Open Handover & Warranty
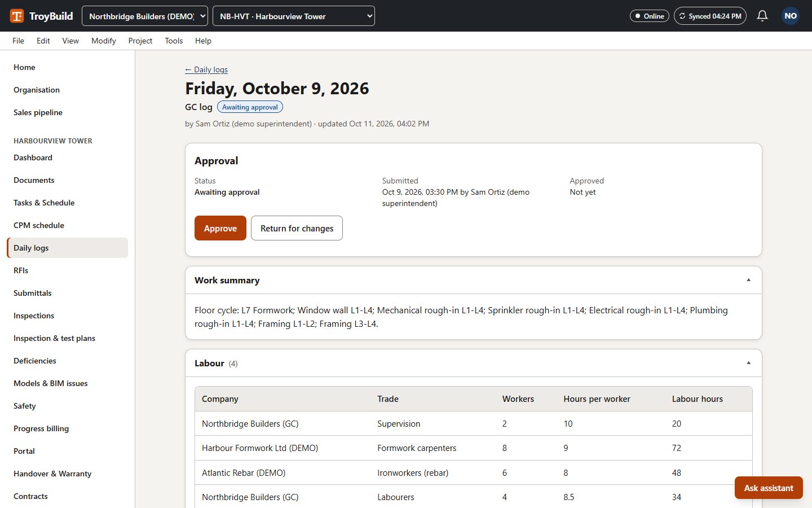 coord(68,474)
